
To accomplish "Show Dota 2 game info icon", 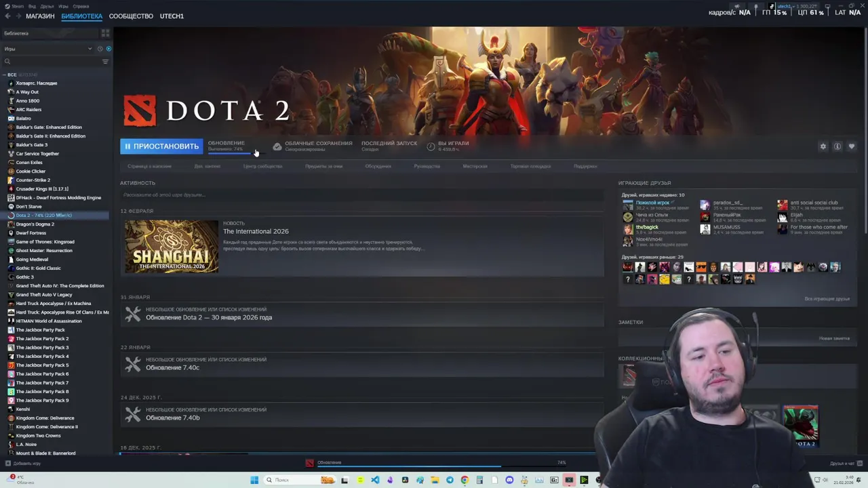I will pyautogui.click(x=837, y=146).
